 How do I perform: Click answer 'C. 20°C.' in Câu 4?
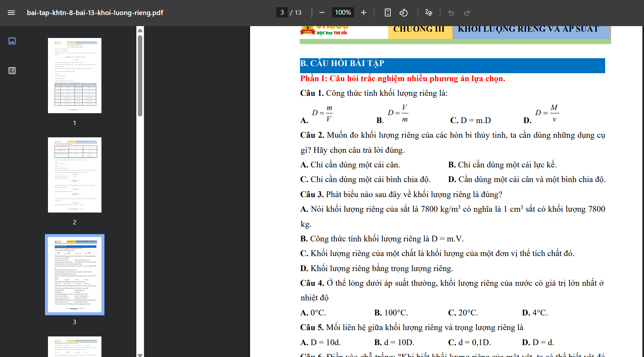pyautogui.click(x=463, y=313)
